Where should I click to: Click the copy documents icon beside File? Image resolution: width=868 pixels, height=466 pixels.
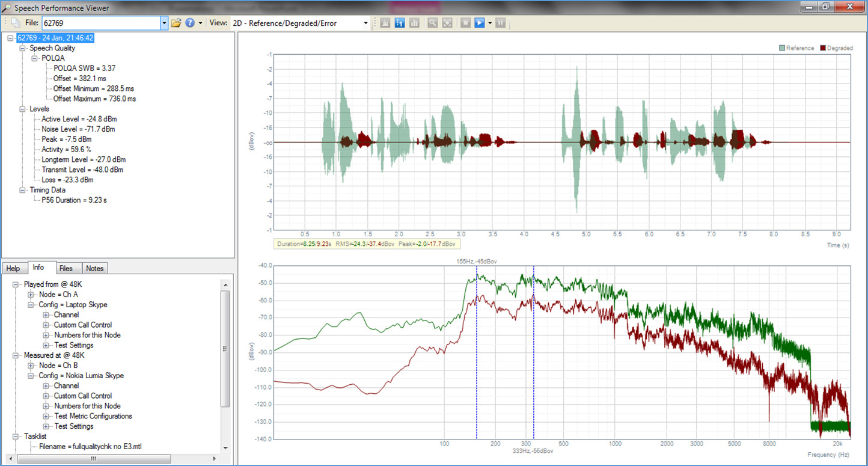[x=16, y=23]
